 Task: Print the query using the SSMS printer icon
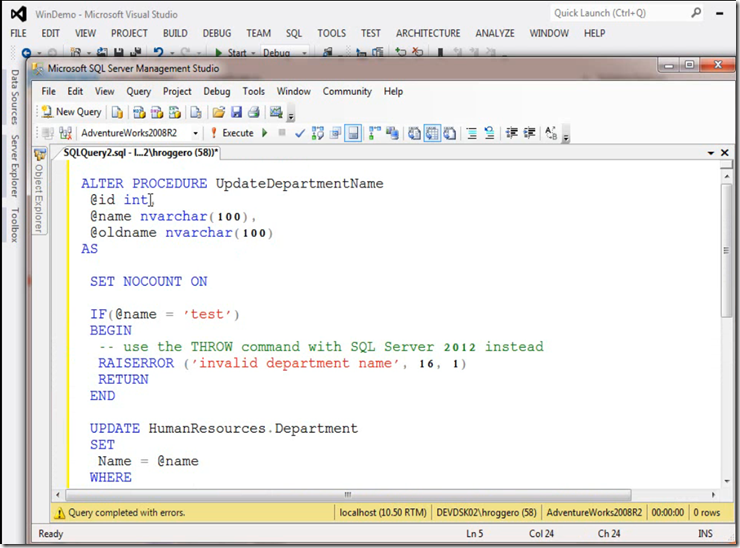254,112
